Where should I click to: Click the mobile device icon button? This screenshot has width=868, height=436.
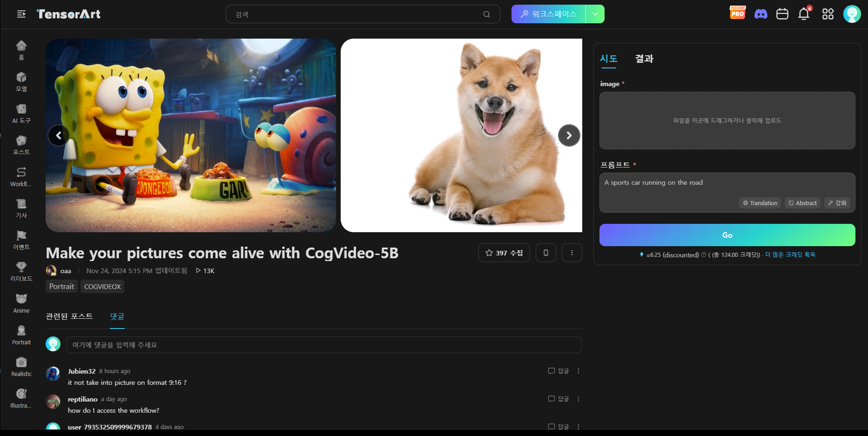pos(546,253)
